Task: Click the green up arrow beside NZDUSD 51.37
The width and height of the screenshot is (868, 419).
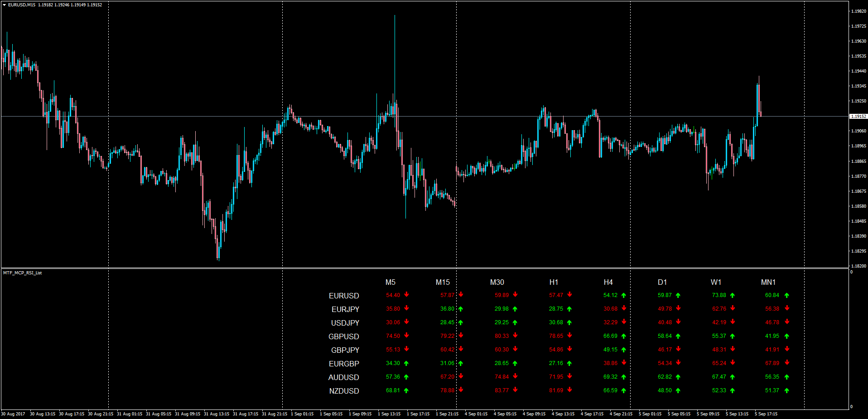Action: [787, 390]
